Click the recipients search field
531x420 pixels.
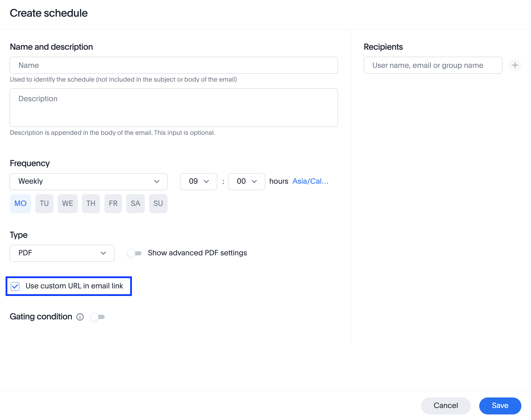[x=433, y=65]
